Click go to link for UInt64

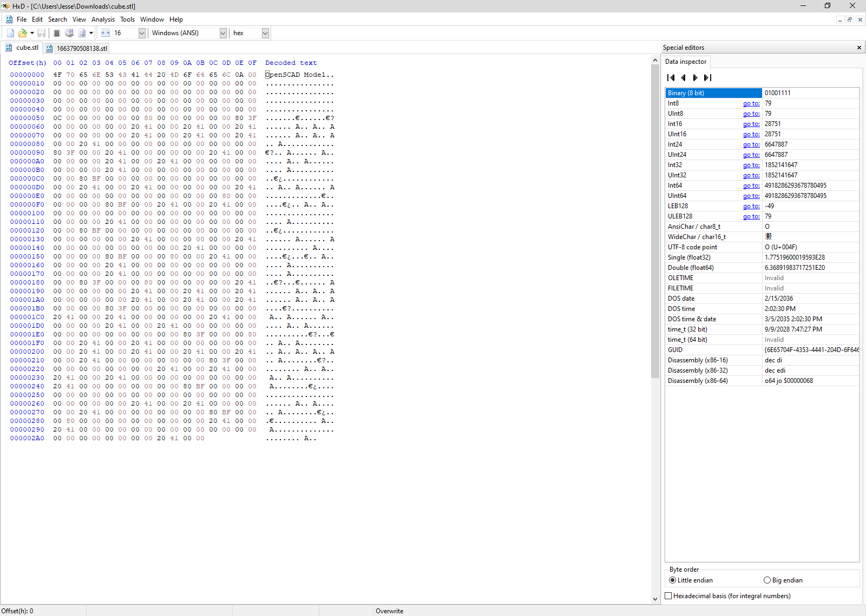pos(751,196)
